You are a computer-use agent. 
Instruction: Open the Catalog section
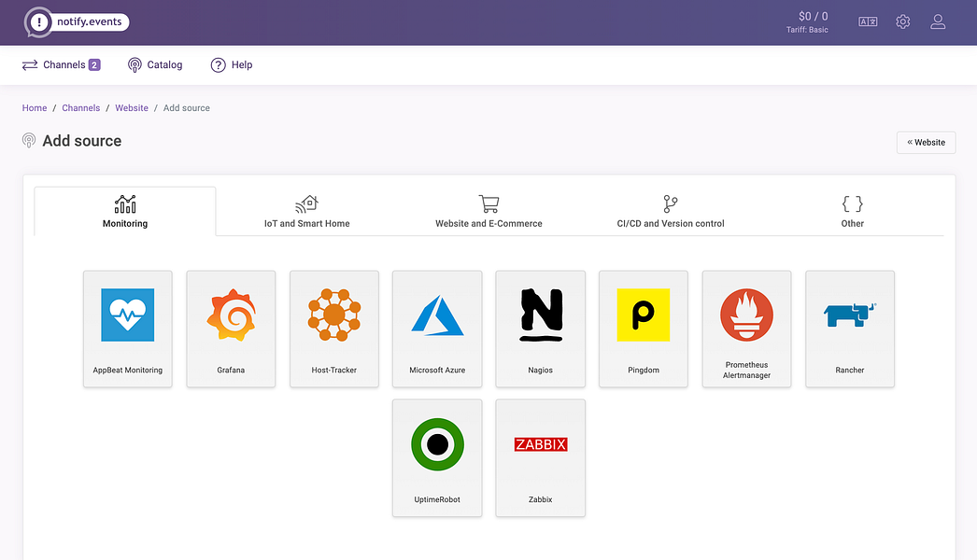(x=155, y=64)
